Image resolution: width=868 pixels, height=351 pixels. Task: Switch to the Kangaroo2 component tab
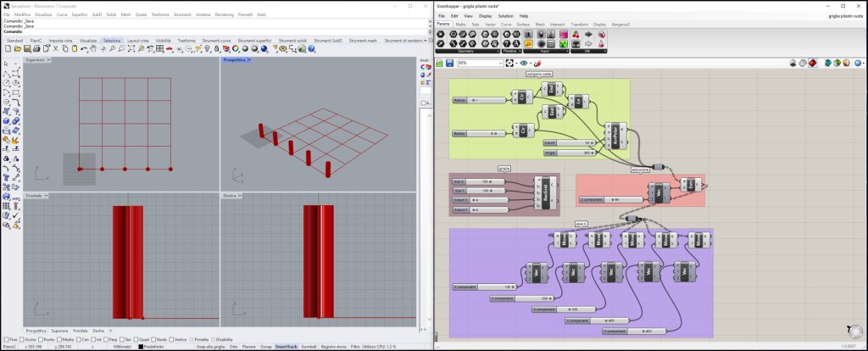tap(621, 25)
